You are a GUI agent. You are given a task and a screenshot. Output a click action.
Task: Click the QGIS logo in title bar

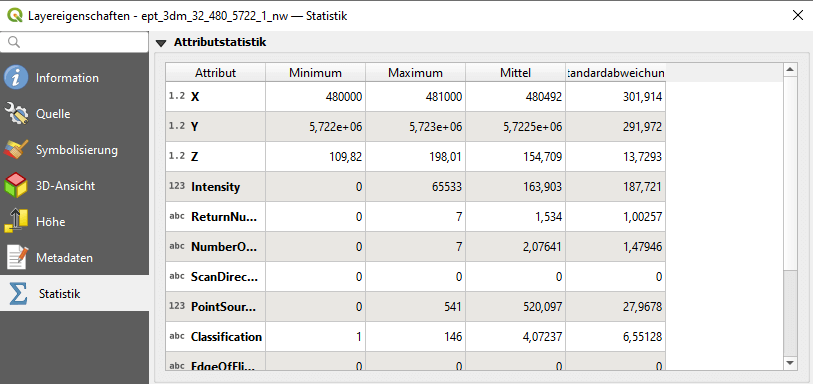pos(15,16)
